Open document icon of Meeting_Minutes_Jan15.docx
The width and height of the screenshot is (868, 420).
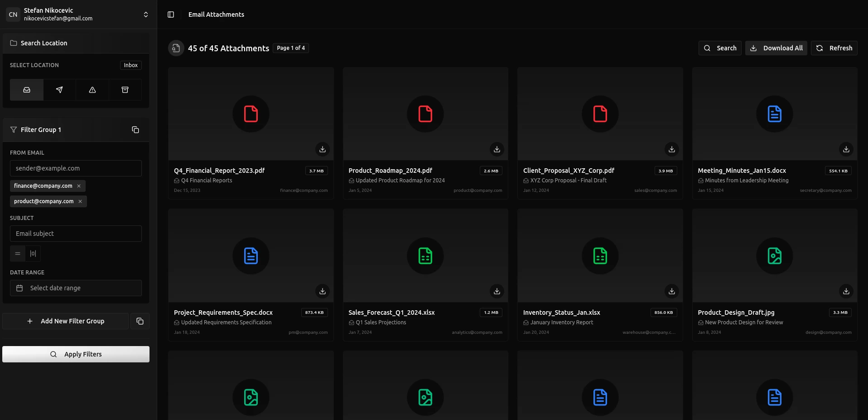tap(775, 114)
